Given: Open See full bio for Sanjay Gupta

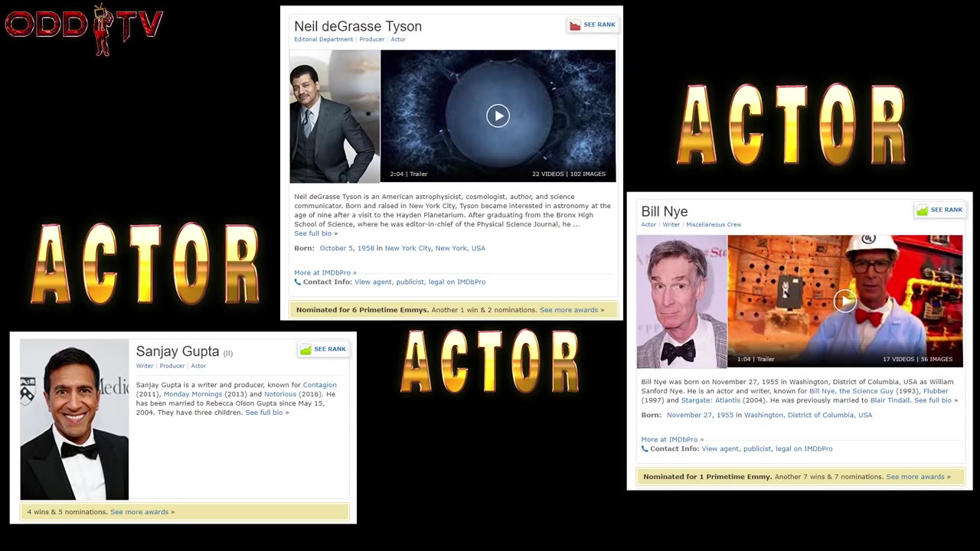Looking at the screenshot, I should coord(267,412).
